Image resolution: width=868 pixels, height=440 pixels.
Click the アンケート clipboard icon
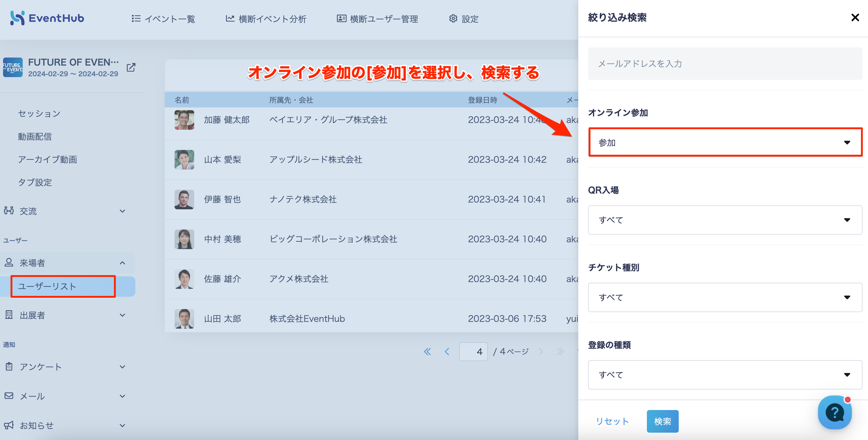coord(9,366)
